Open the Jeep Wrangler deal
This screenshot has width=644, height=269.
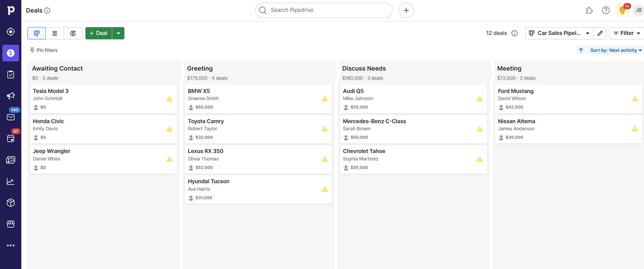pos(103,159)
